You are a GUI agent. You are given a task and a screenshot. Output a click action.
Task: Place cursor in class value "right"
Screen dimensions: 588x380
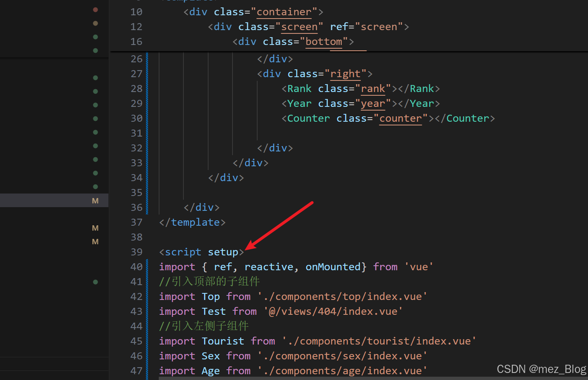coord(346,74)
